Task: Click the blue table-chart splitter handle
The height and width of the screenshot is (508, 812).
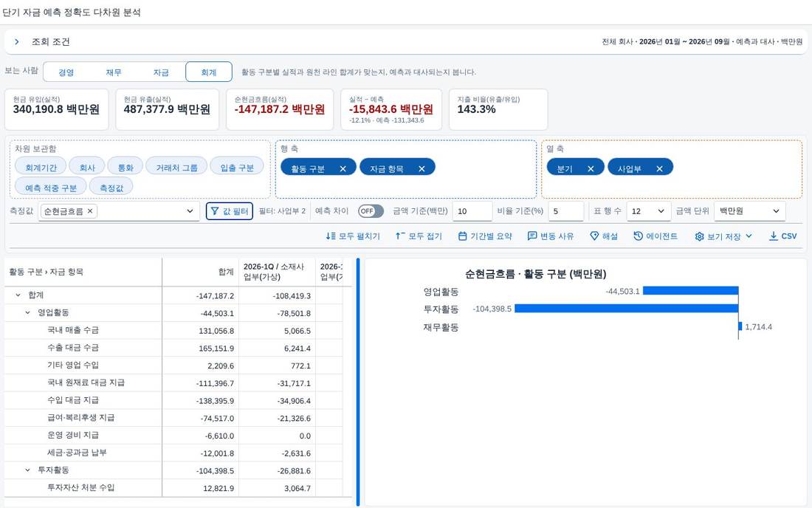Action: (358, 382)
